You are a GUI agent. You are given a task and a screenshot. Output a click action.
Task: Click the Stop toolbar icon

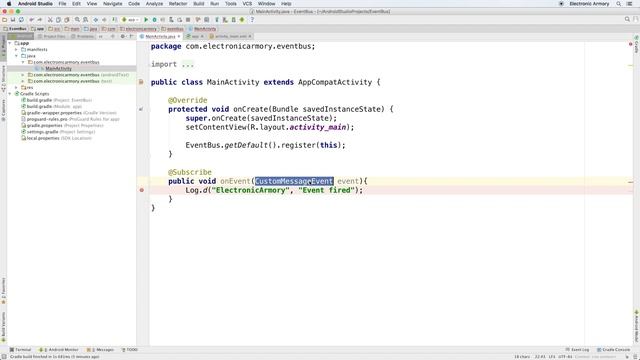(x=188, y=20)
